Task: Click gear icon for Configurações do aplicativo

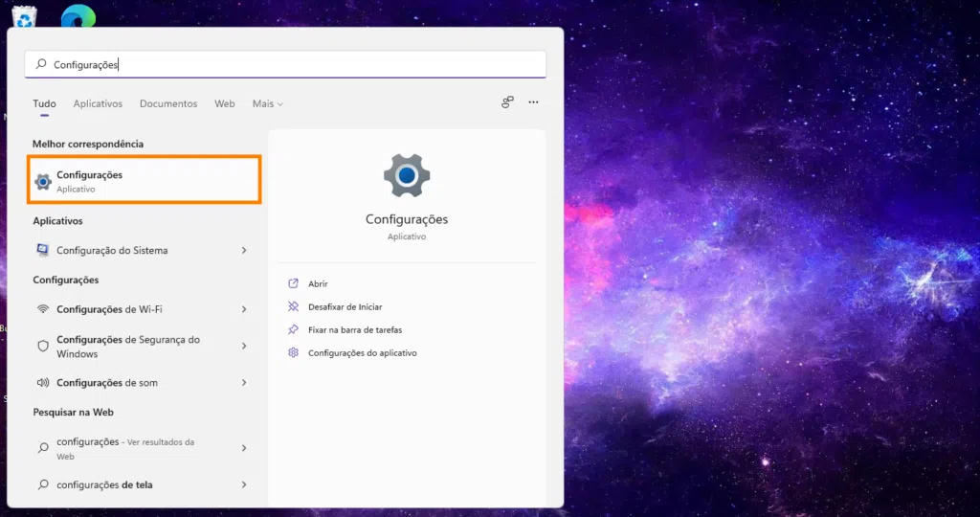Action: 293,352
